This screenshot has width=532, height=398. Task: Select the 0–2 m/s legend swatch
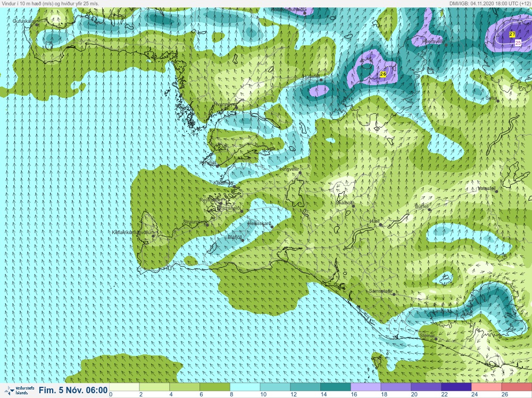[124, 387]
